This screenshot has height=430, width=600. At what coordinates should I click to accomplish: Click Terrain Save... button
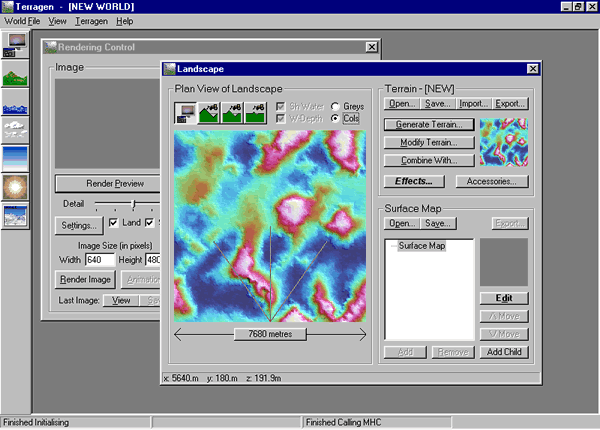[438, 104]
